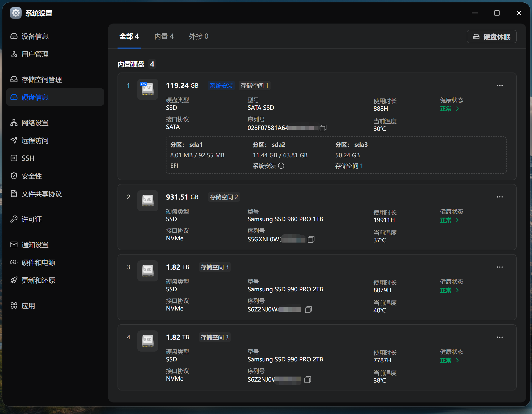Open health status details of disk 2
This screenshot has width=532, height=414.
(449, 220)
